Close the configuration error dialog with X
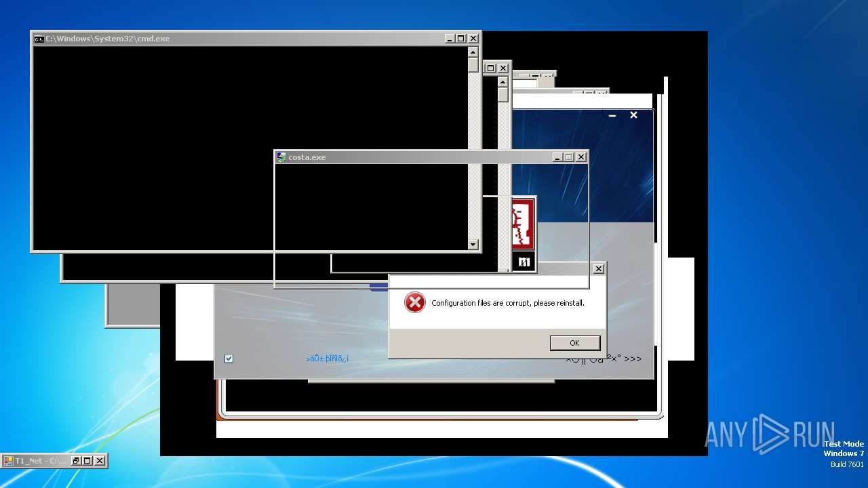This screenshot has width=868, height=488. [x=599, y=269]
